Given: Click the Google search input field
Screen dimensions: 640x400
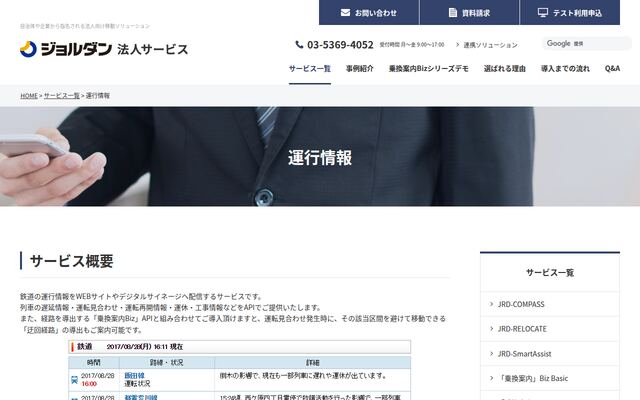Looking at the screenshot, I should pyautogui.click(x=587, y=43).
